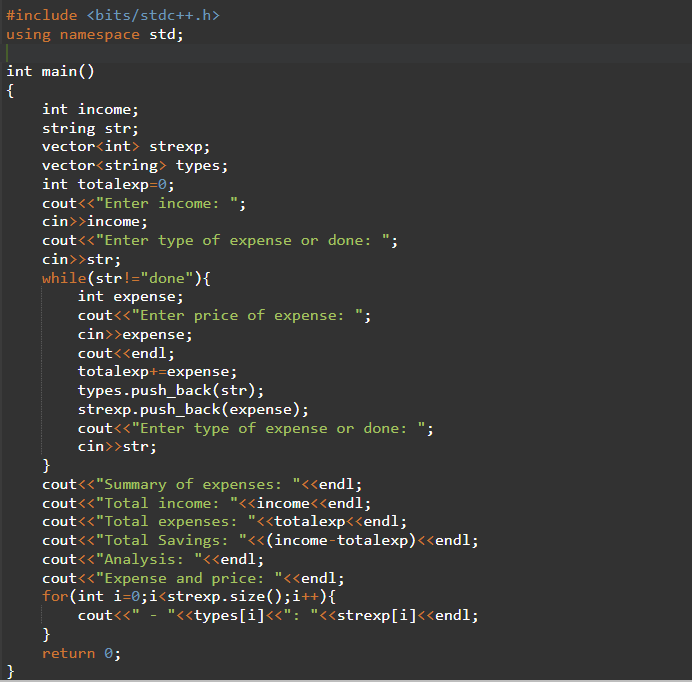Click the 'cin>>expense;' line
Image resolution: width=692 pixels, height=682 pixels.
[x=135, y=335]
